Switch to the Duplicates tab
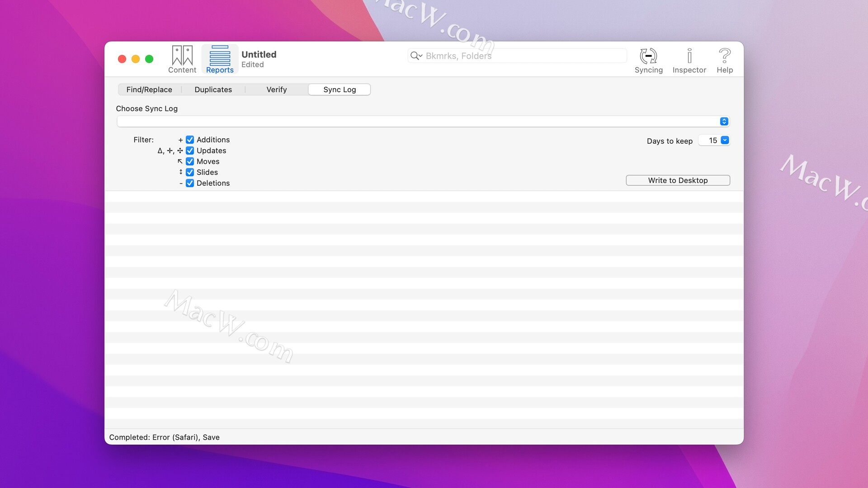This screenshot has height=488, width=868. click(x=213, y=89)
